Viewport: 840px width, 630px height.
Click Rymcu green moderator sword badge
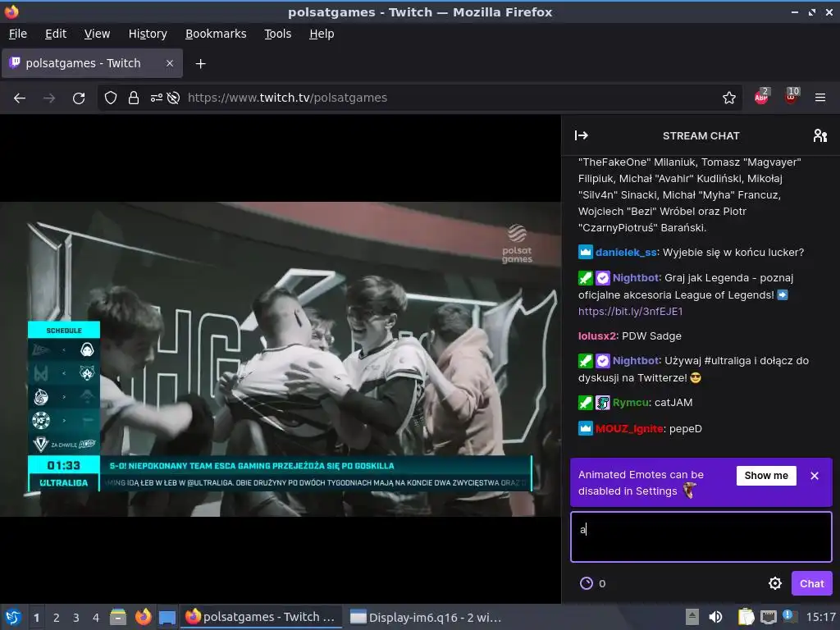pos(586,402)
